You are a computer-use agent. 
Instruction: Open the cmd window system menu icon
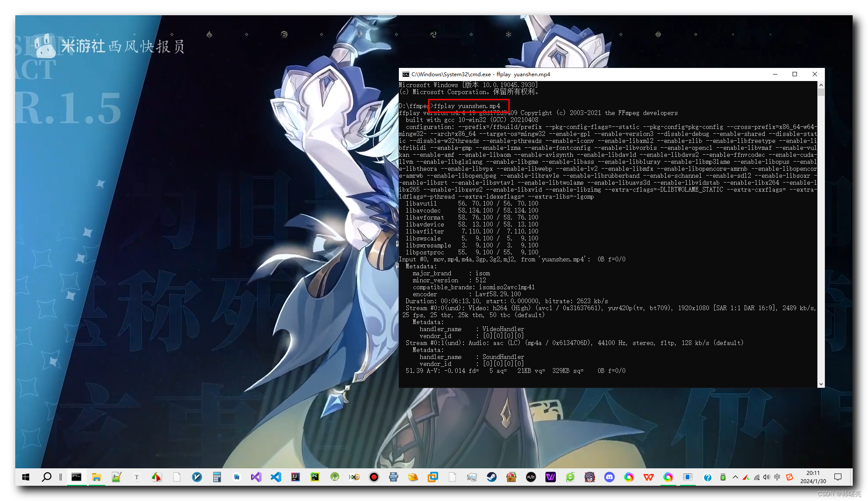tap(405, 74)
